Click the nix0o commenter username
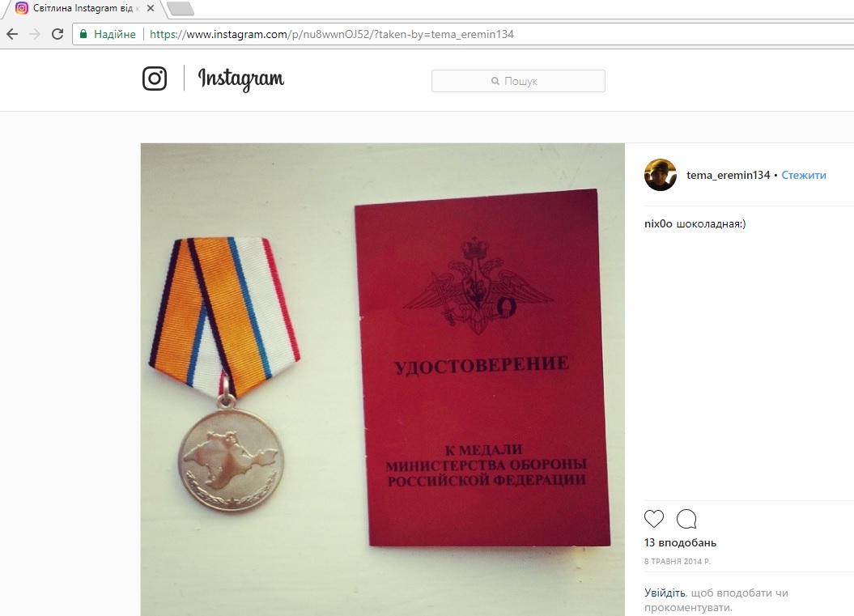Image resolution: width=854 pixels, height=616 pixels. click(658, 224)
